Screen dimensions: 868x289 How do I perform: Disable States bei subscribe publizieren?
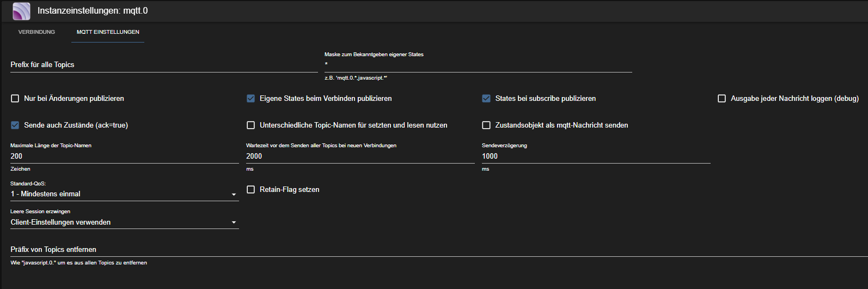486,99
